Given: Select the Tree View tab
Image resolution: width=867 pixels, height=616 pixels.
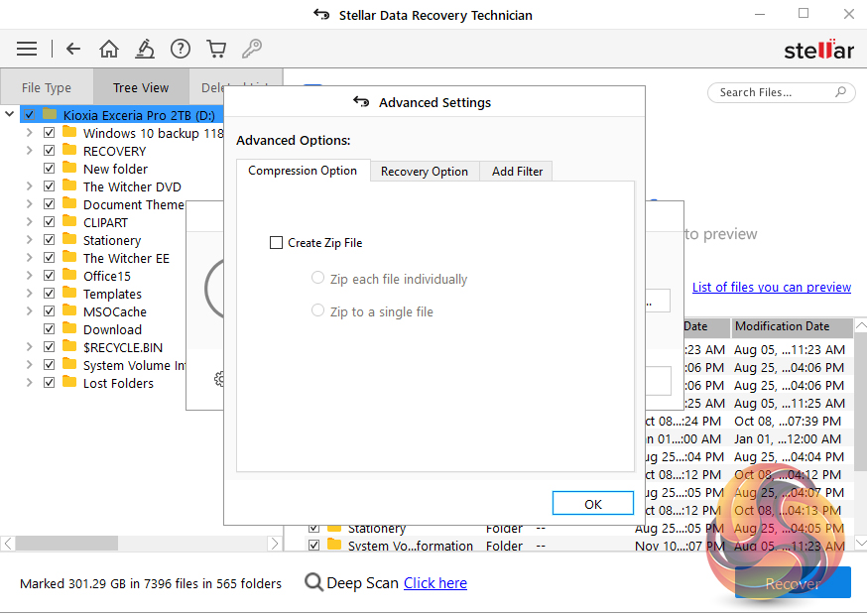Looking at the screenshot, I should (x=141, y=87).
